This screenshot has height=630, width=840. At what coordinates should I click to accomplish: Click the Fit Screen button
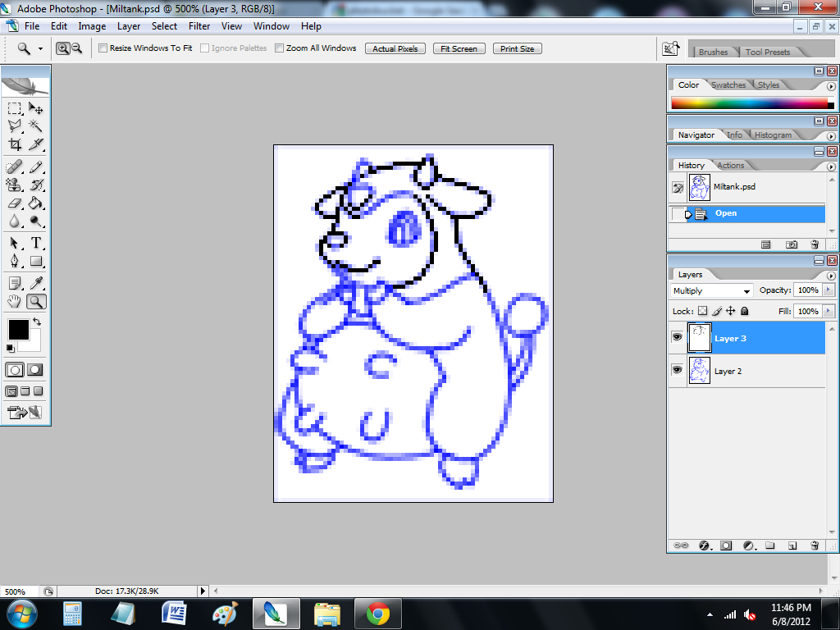[459, 48]
